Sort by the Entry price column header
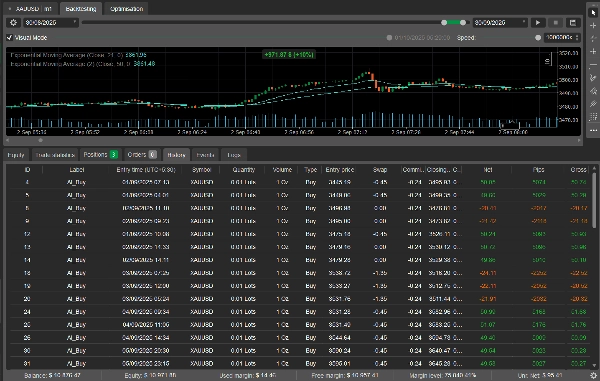600x381 pixels. pyautogui.click(x=339, y=169)
